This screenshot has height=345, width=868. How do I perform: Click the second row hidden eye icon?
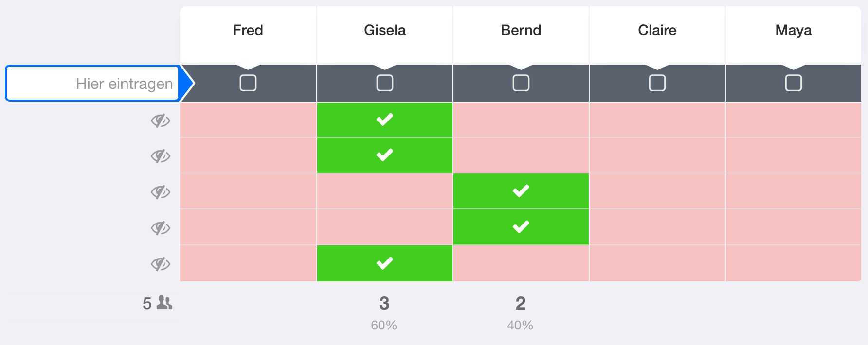160,156
